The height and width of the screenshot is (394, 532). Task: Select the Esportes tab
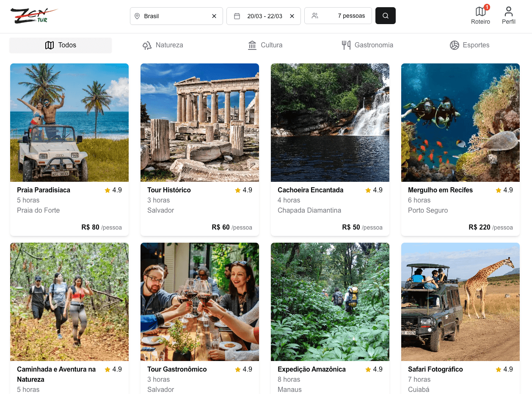point(469,45)
